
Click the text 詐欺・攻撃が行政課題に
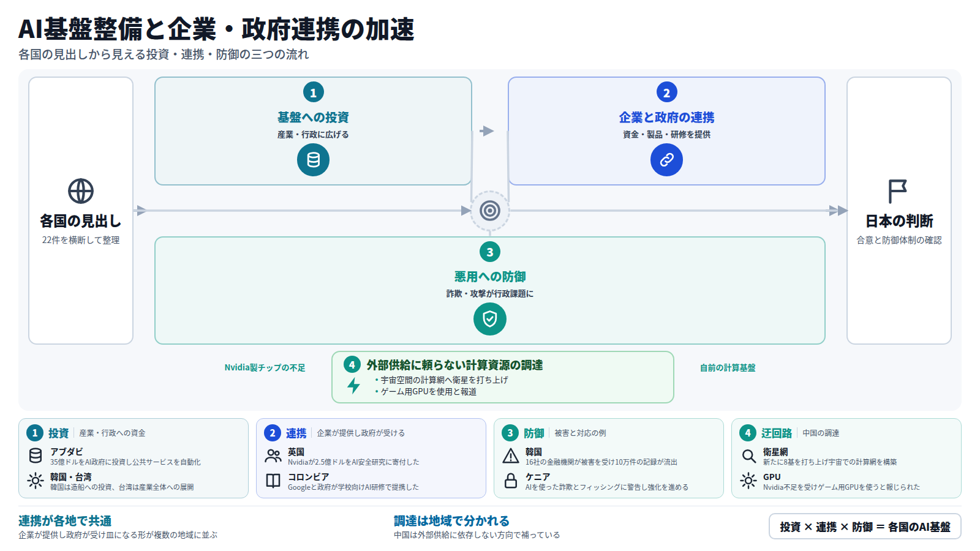[490, 294]
